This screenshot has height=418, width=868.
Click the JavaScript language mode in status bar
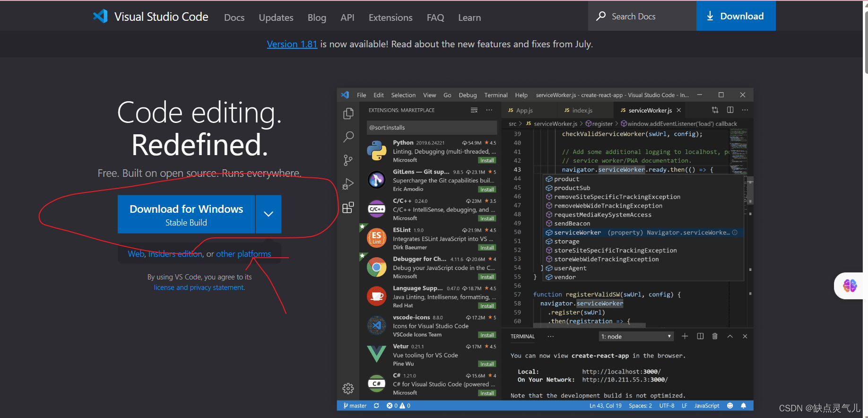707,406
